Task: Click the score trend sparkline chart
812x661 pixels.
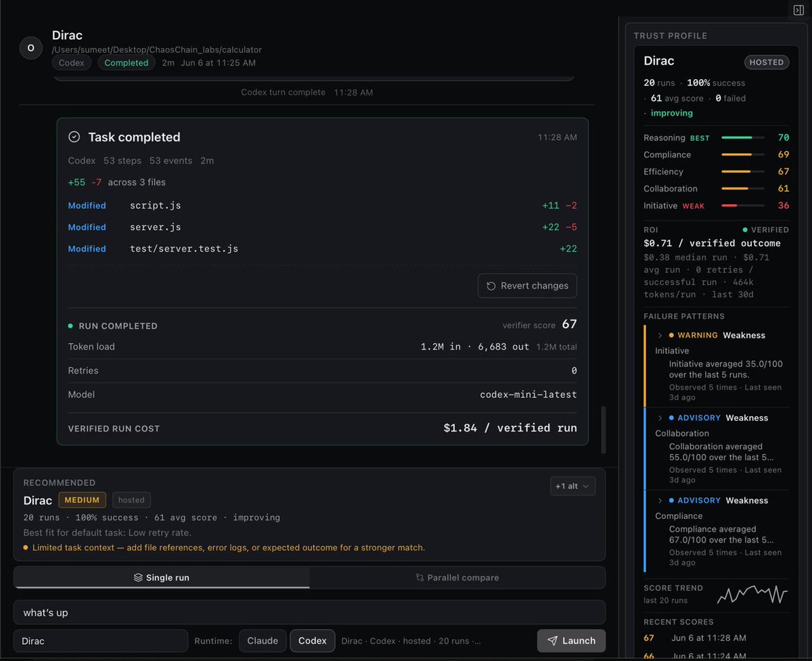Action: (752, 594)
